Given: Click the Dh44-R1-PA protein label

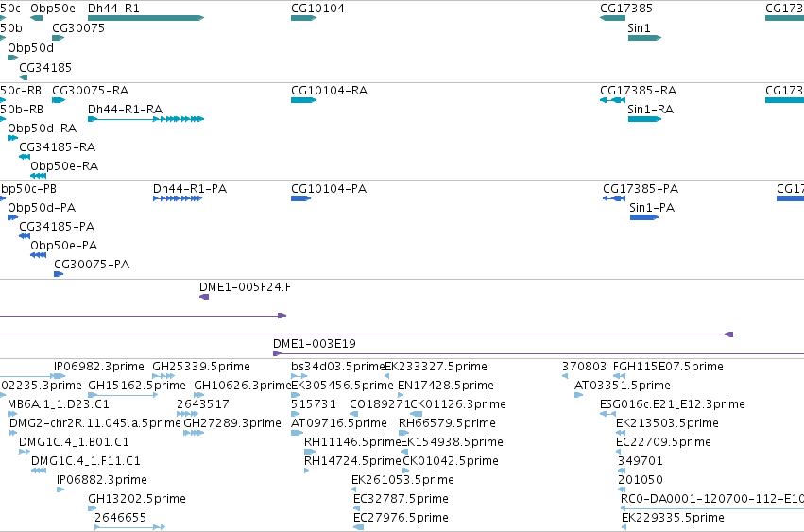Looking at the screenshot, I should point(190,189).
